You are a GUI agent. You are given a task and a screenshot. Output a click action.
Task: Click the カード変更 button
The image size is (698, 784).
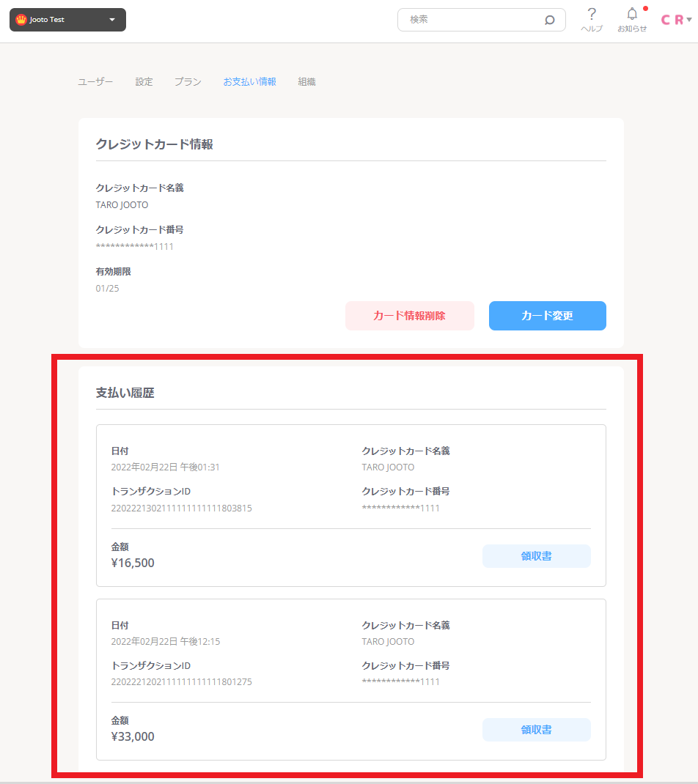[547, 316]
